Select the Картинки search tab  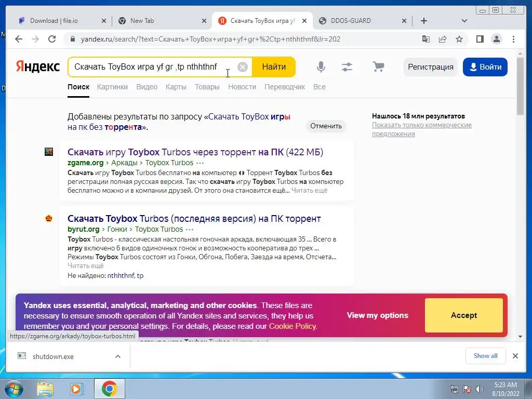coord(112,87)
